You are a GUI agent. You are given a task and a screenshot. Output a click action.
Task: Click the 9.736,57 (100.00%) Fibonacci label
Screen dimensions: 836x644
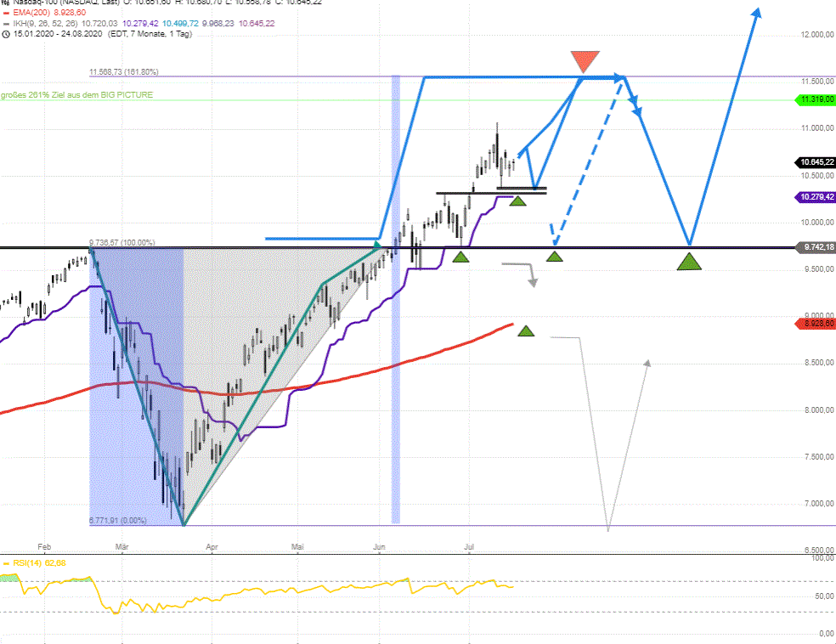tap(122, 243)
